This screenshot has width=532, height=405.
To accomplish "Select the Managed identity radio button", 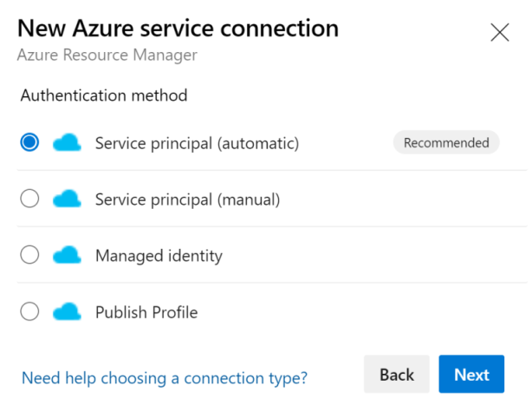I will pyautogui.click(x=29, y=255).
